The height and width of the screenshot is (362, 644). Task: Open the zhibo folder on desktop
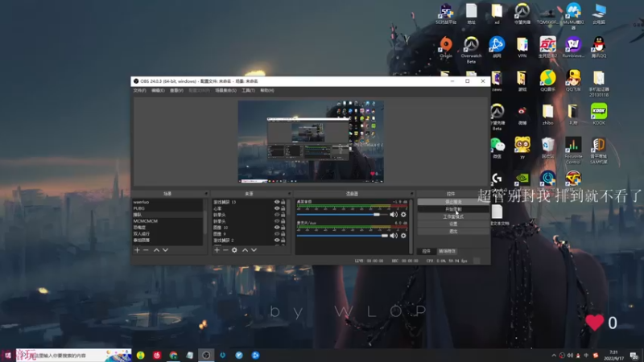click(x=547, y=114)
